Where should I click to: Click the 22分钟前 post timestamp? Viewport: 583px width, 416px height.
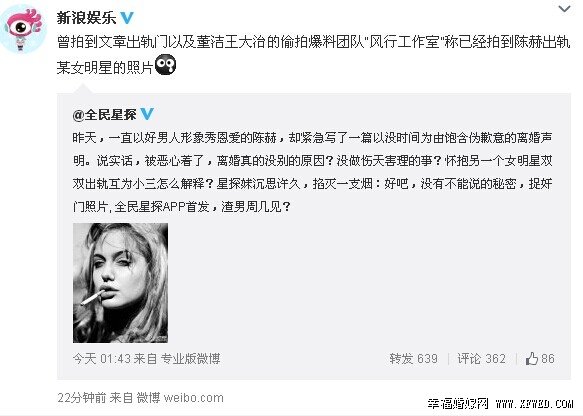coord(81,398)
